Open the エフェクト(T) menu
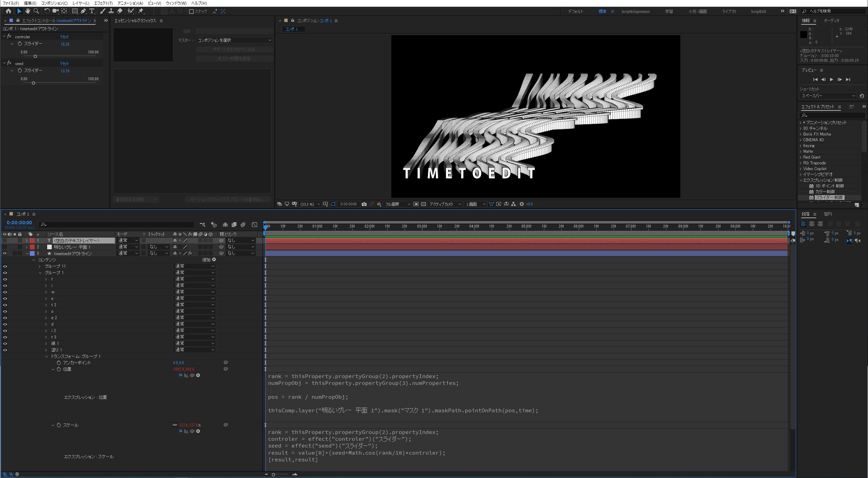The image size is (868, 478). point(103,3)
